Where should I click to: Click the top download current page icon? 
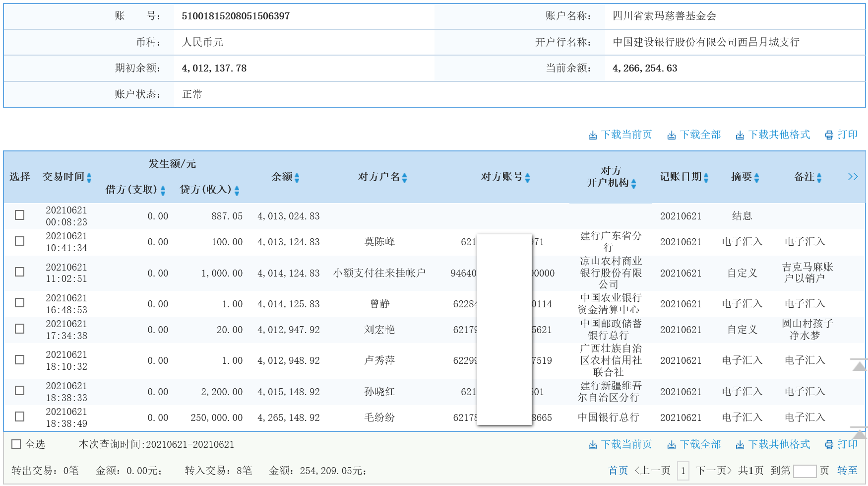pyautogui.click(x=592, y=135)
